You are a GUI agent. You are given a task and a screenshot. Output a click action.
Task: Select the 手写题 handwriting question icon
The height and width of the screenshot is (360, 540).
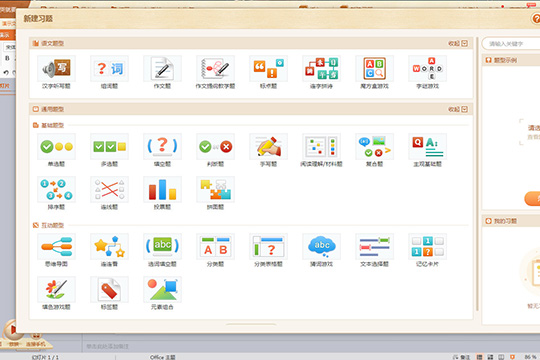click(268, 147)
